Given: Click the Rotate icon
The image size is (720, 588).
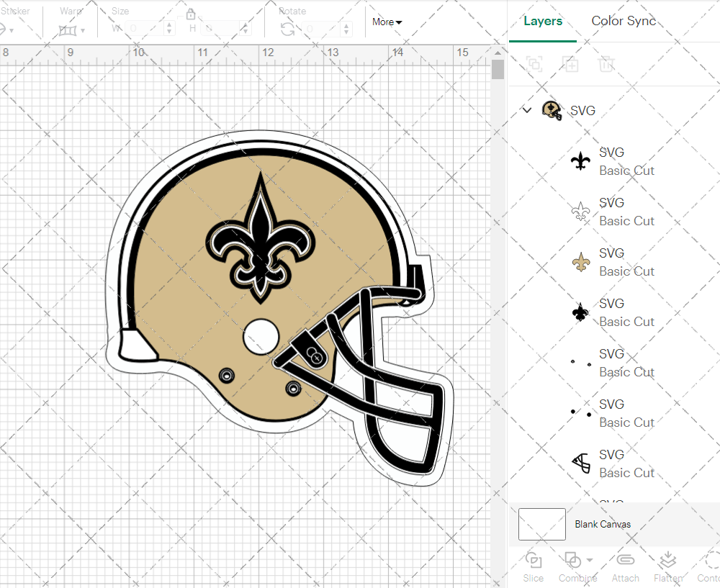Looking at the screenshot, I should 288,30.
